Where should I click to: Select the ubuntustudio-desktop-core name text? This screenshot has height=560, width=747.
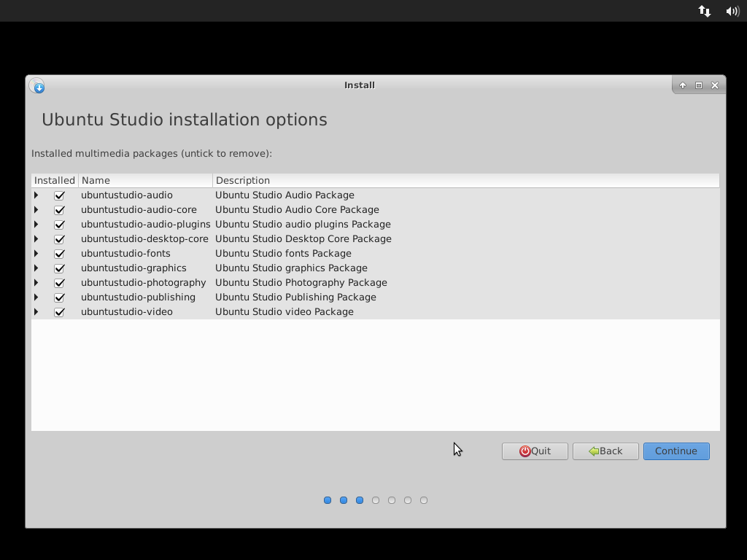click(145, 239)
